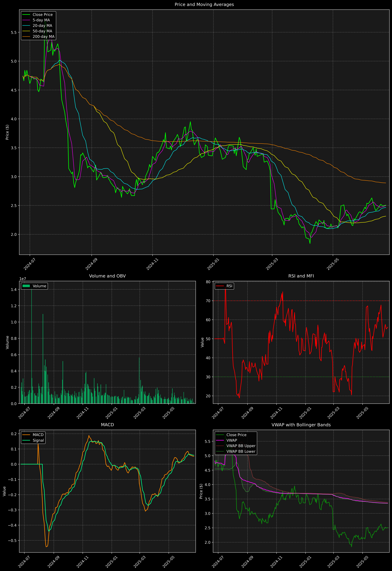This screenshot has height=571, width=392.
Task: Click the '70' y-axis tick on RSI chart
Action: point(208,301)
